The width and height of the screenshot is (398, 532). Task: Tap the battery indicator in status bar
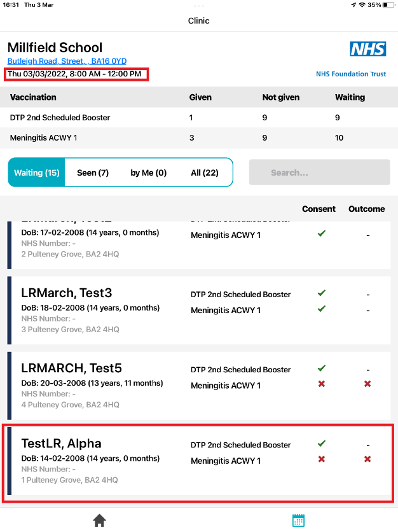pyautogui.click(x=388, y=5)
